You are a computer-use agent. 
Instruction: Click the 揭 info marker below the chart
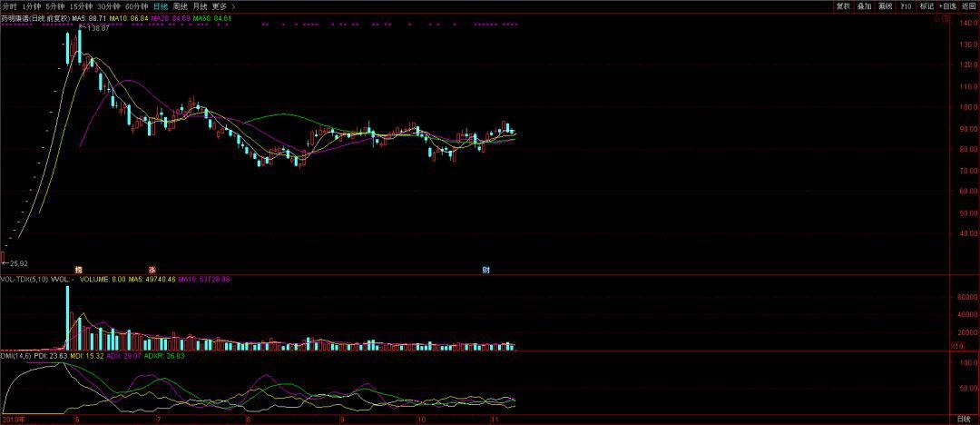pos(78,269)
